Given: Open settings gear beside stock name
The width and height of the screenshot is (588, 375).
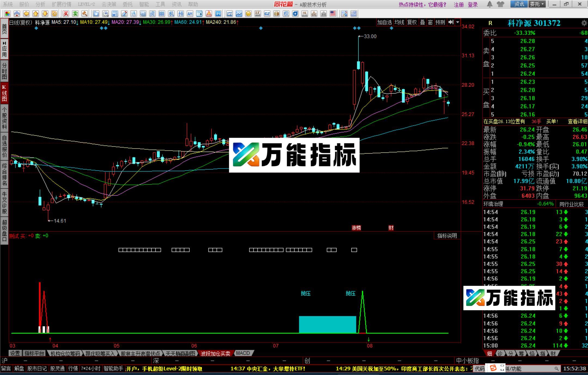Looking at the screenshot, I should tap(584, 23).
